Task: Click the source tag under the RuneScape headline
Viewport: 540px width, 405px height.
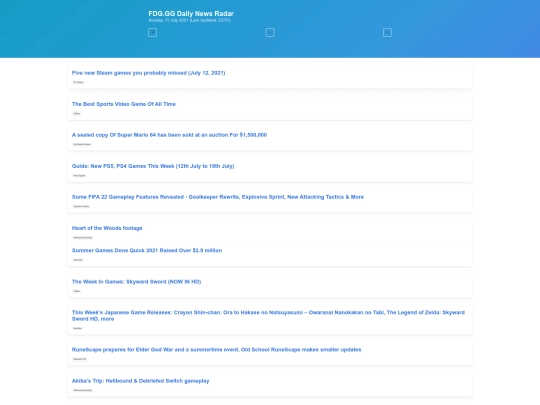Action: click(x=80, y=359)
